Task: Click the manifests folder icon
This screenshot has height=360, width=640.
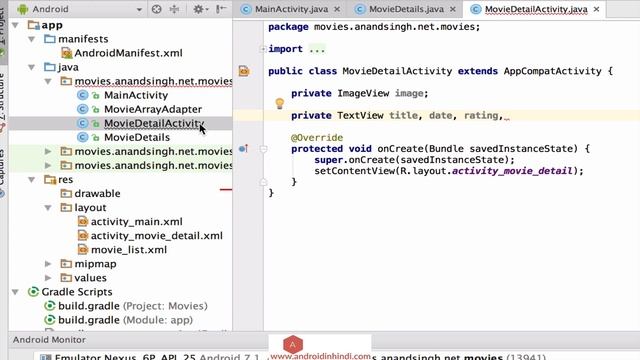Action: coord(50,39)
